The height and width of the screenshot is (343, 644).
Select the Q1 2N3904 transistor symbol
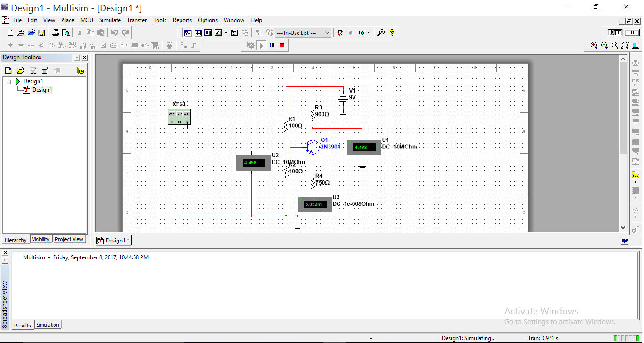tap(312, 147)
